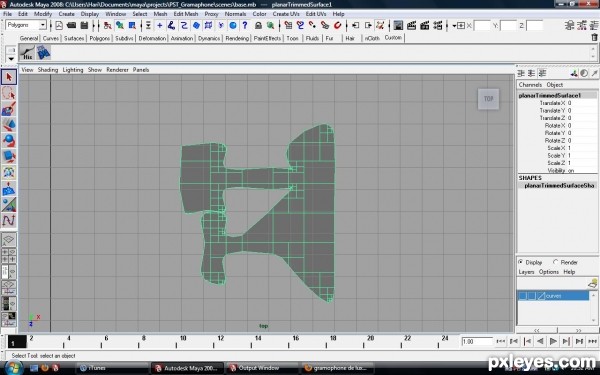Click the Construction history toggle icon
The height and width of the screenshot is (375, 600).
point(380,25)
